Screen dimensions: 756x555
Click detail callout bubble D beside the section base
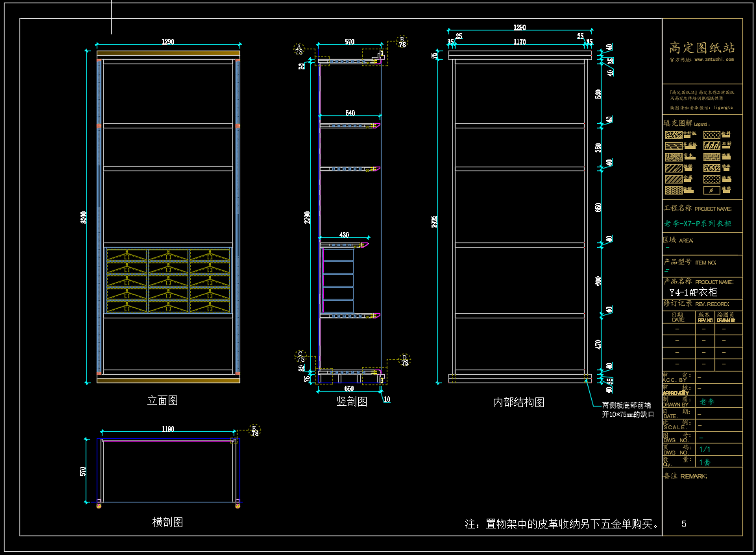tap(404, 360)
